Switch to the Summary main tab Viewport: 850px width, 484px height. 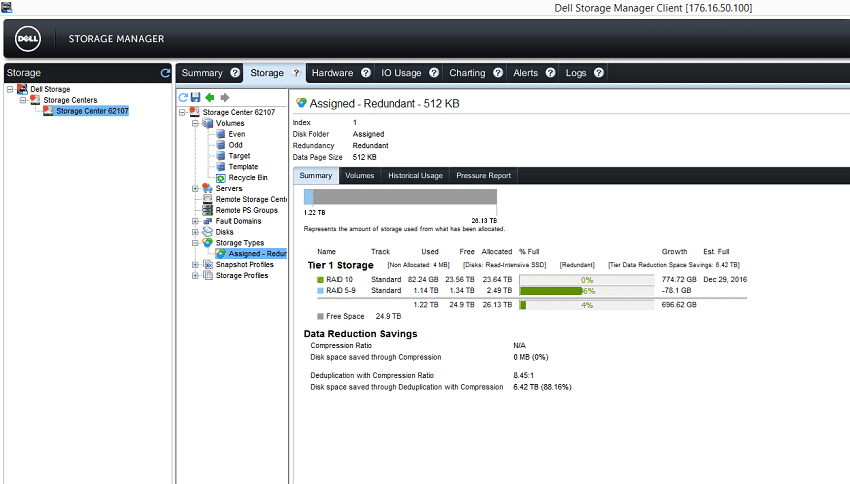(202, 73)
